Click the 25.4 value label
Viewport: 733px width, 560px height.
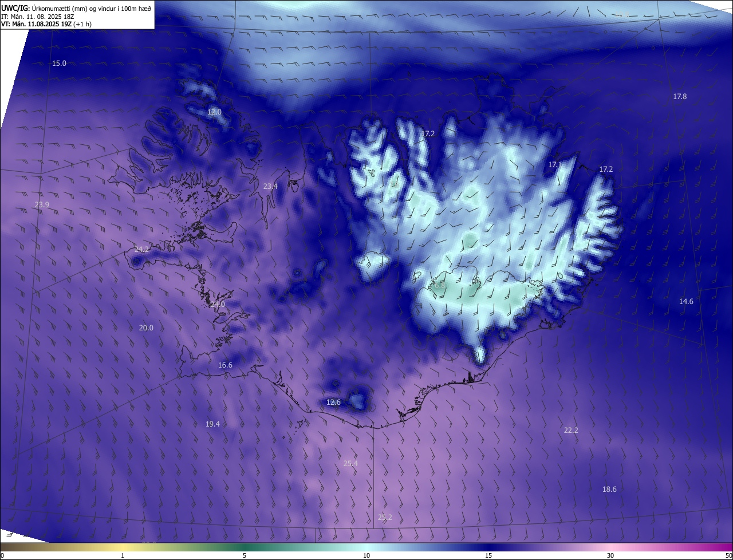(350, 463)
